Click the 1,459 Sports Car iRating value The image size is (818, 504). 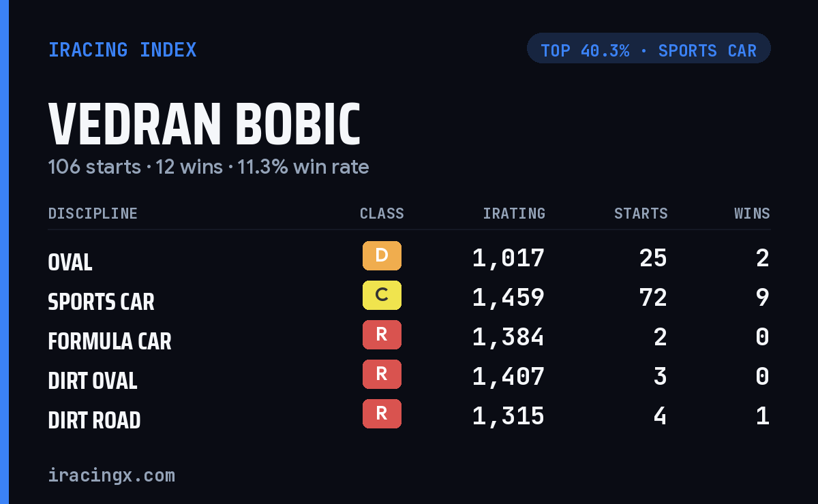[x=509, y=298]
